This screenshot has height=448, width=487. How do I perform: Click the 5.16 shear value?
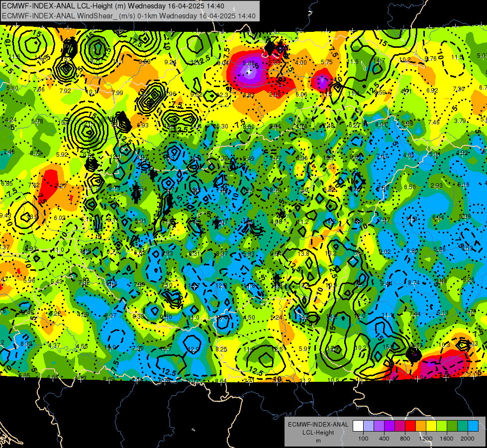tap(464, 185)
